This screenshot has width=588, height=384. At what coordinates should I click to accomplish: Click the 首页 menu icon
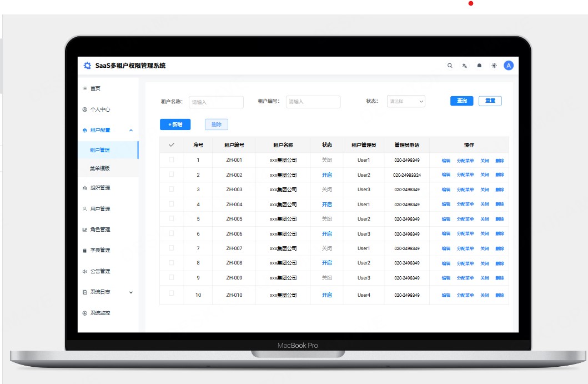(85, 88)
